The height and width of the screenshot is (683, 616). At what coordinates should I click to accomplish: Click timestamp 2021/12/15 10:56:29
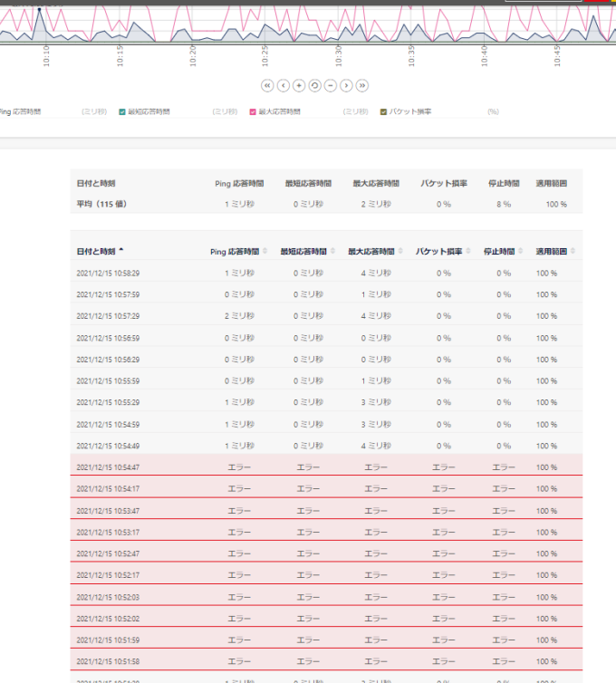pos(108,360)
